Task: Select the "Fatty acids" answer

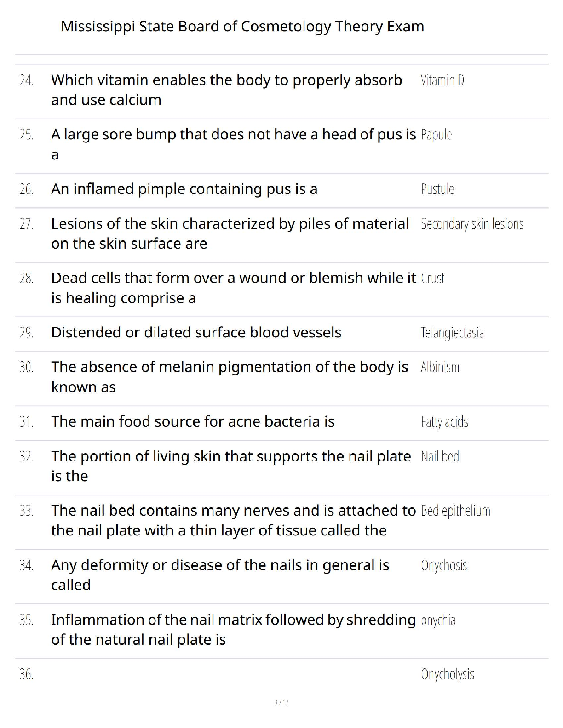Action: pyautogui.click(x=444, y=421)
